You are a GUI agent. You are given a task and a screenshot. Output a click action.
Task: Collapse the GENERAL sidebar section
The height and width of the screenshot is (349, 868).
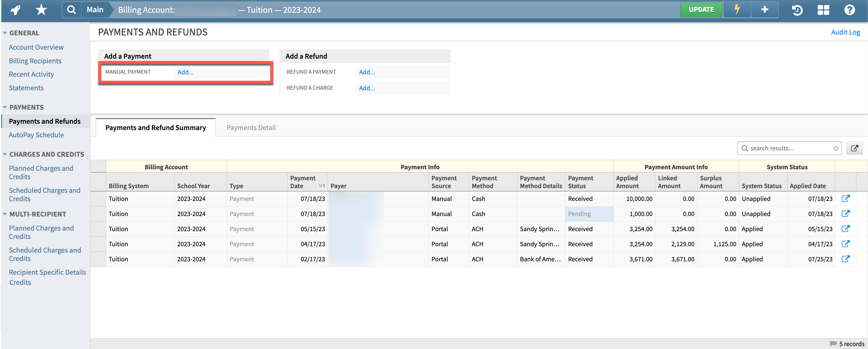(x=4, y=33)
